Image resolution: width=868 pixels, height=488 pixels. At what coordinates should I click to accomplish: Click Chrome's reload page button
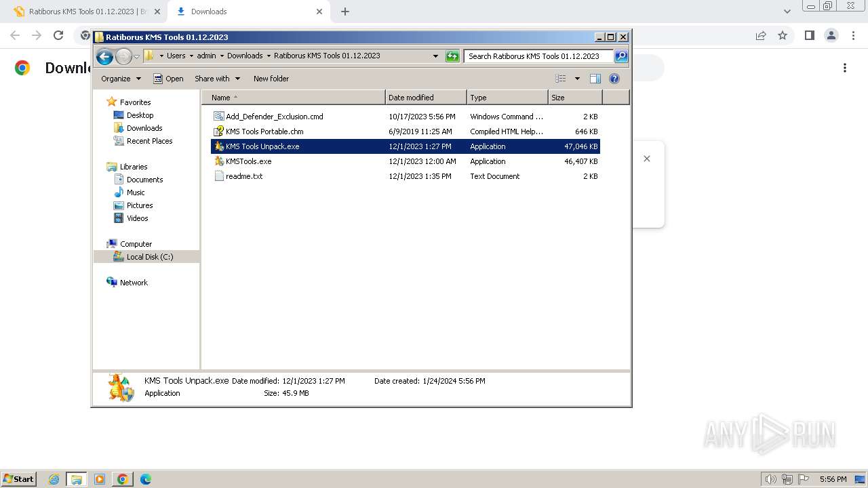(58, 35)
